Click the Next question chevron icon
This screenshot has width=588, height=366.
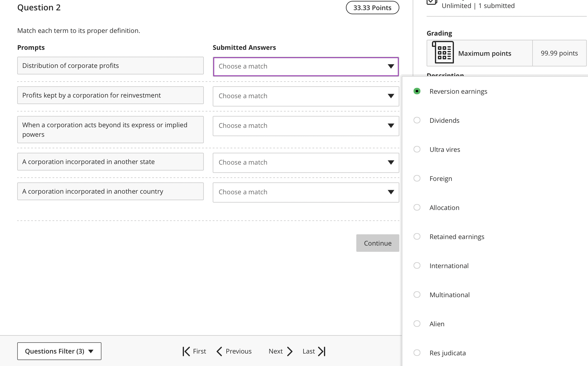tap(290, 351)
